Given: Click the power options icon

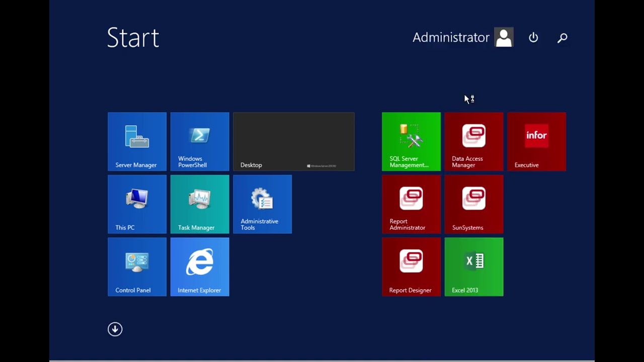Looking at the screenshot, I should pos(533,38).
